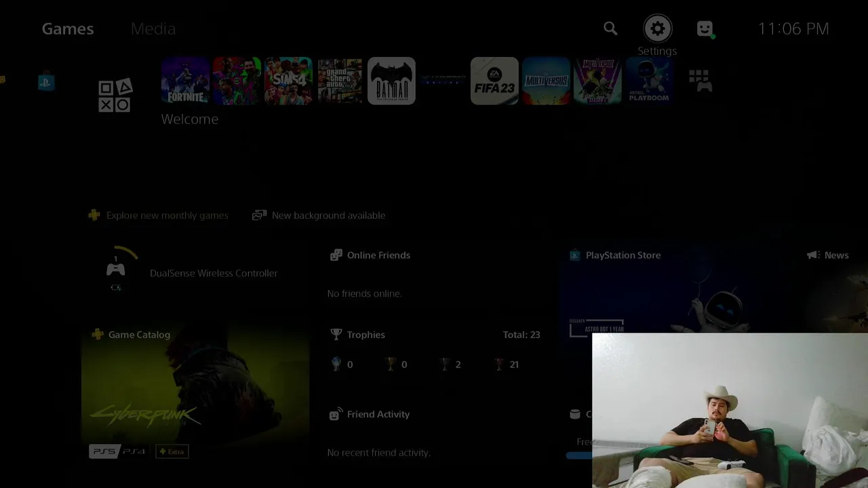Click the Astro Bot 1 Year banner image
The width and height of the screenshot is (868, 488).
[x=597, y=327]
